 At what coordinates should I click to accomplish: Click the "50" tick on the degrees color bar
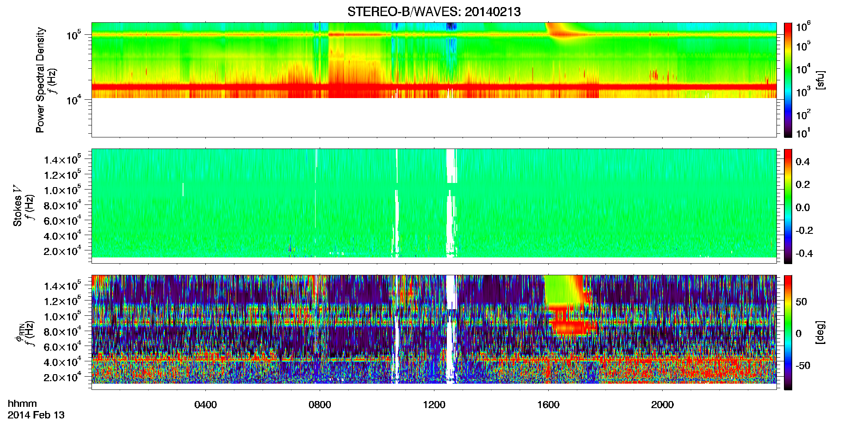pos(801,302)
